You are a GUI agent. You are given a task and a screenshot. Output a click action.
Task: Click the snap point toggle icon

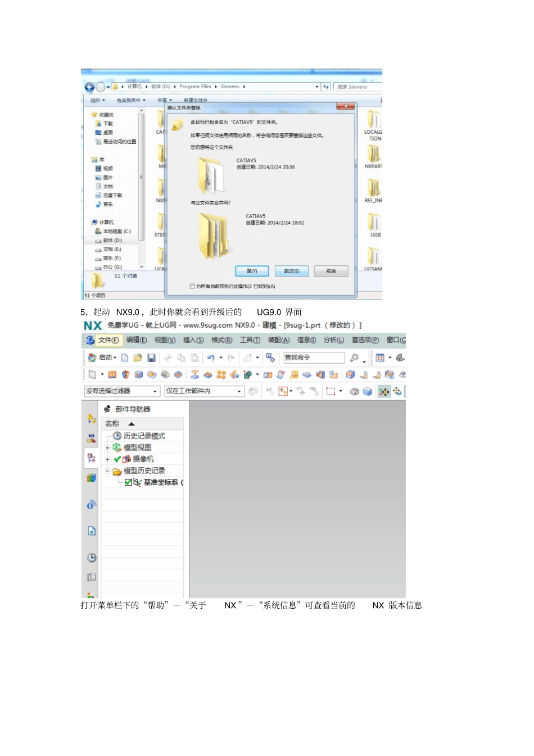[x=384, y=391]
